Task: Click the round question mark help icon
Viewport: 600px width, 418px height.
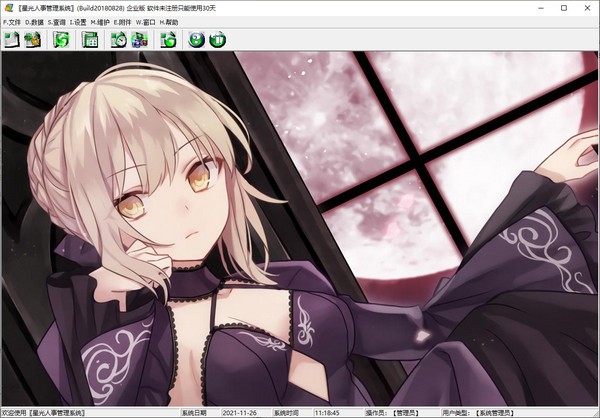Action: [197, 40]
